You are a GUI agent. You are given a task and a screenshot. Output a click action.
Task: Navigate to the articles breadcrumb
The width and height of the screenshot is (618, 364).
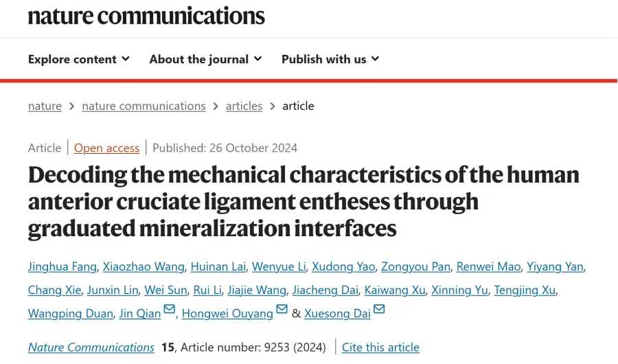(x=244, y=106)
